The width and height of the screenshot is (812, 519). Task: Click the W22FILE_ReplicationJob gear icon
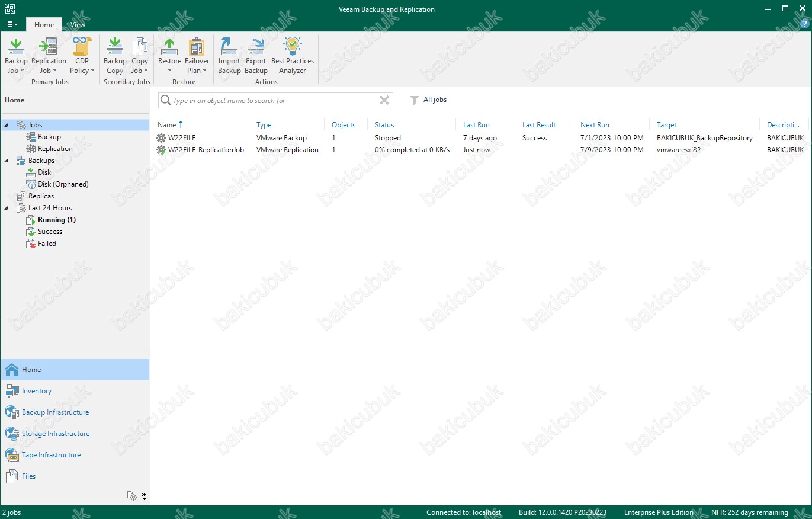pos(161,150)
